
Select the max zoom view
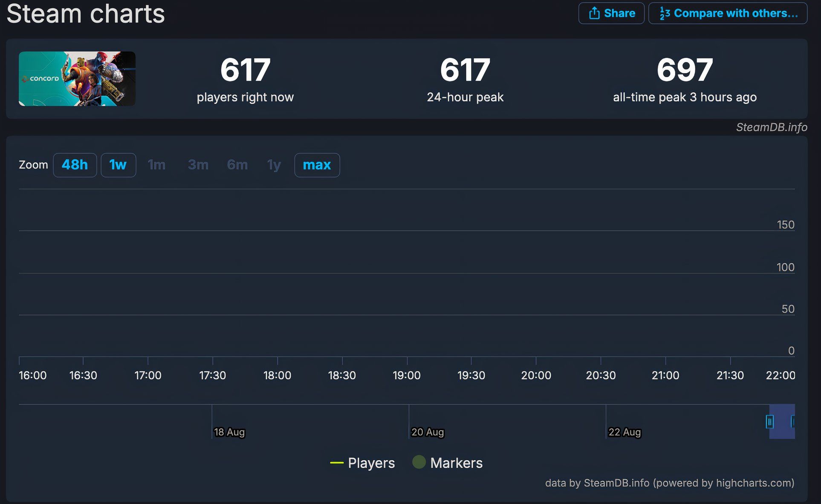(317, 165)
